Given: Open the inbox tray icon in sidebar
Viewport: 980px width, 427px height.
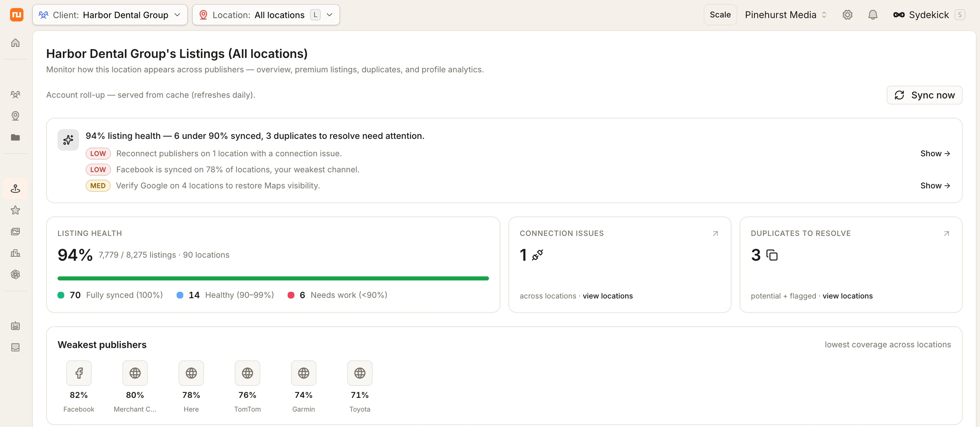Looking at the screenshot, I should pos(15,347).
